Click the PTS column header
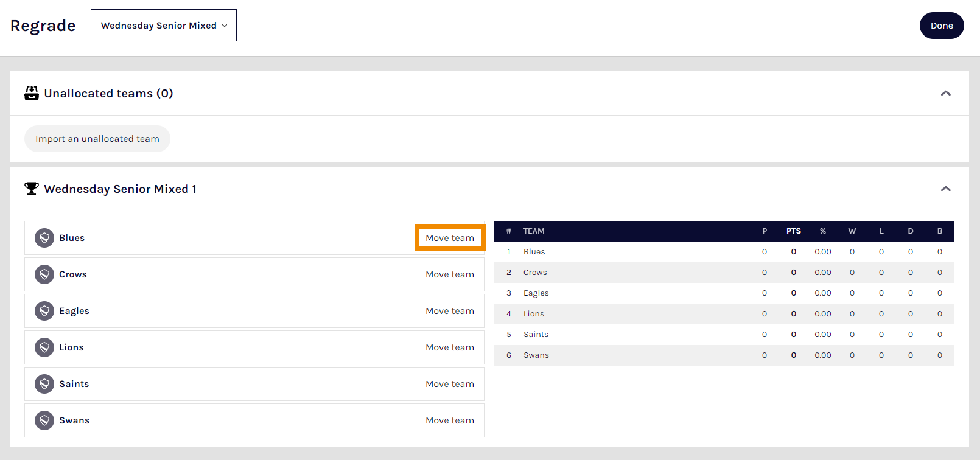Image resolution: width=980 pixels, height=460 pixels. (794, 231)
